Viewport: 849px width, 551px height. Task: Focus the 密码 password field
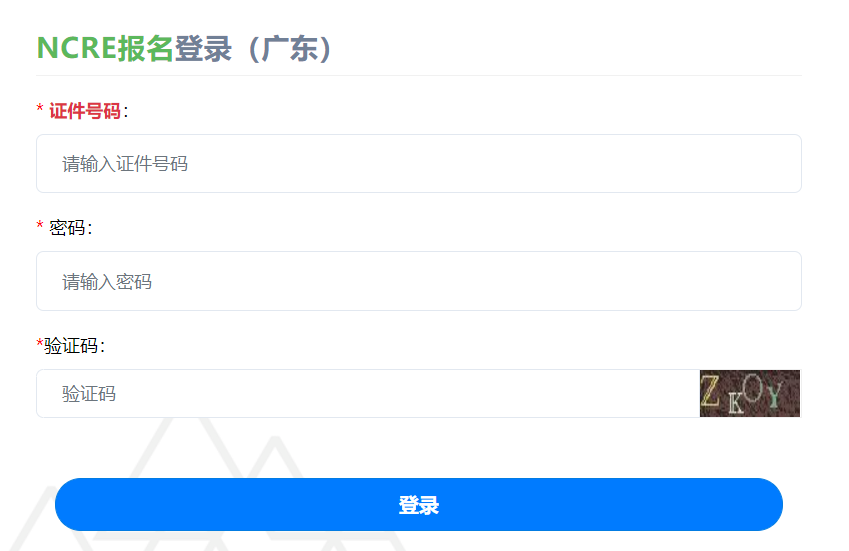(418, 281)
